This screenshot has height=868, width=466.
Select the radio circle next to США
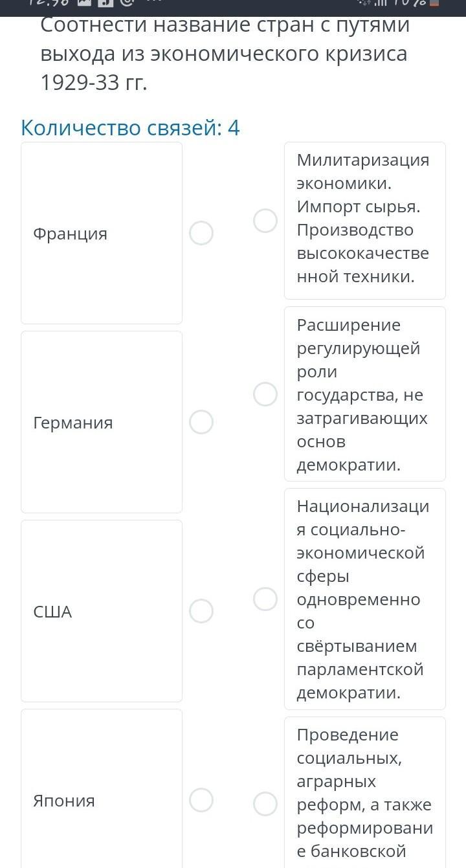pos(201,611)
